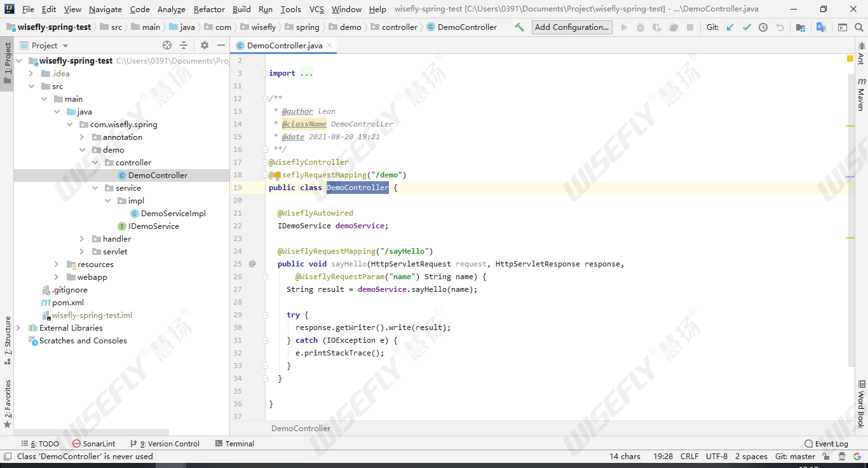This screenshot has width=868, height=468.
Task: Click the 2 spaces indent widget
Action: pyautogui.click(x=751, y=456)
